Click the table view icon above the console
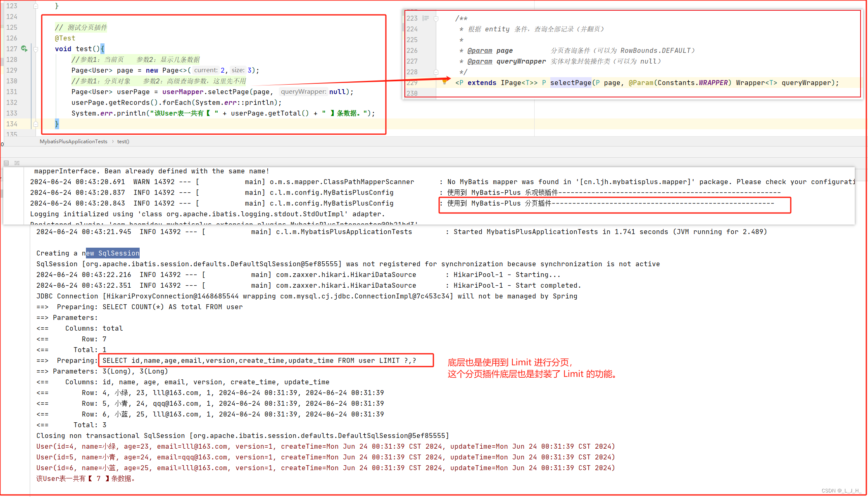 pos(6,163)
